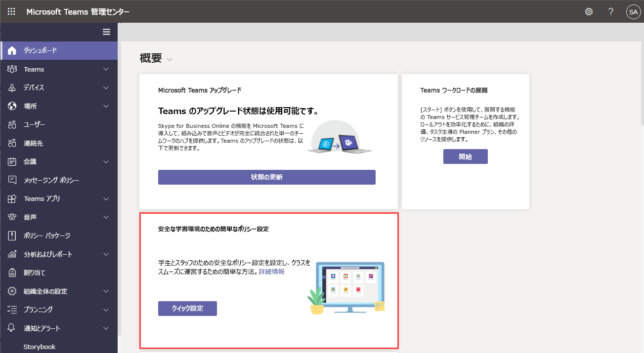Click the app launcher waffle icon
The image size is (644, 353).
[x=11, y=11]
